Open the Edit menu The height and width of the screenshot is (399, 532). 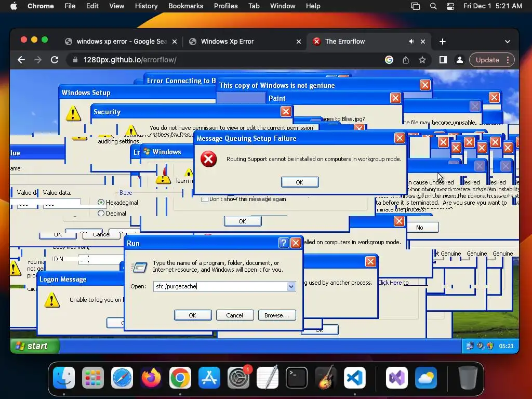tap(92, 6)
